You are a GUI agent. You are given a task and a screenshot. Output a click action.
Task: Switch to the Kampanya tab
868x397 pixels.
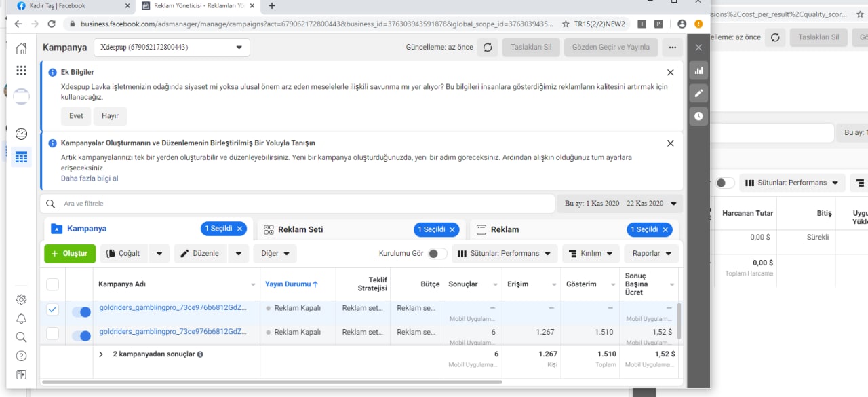click(x=149, y=229)
